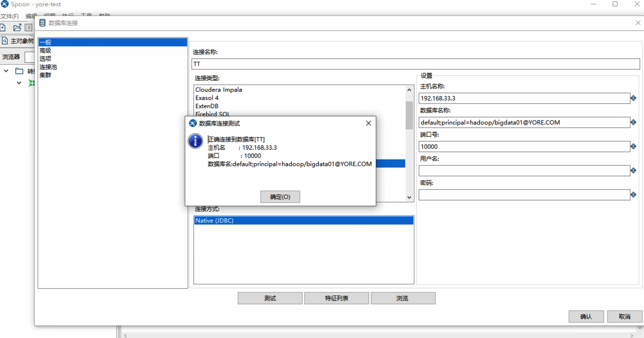644x338 pixels.
Task: Click the bottom horizontal scrollbar left arrow
Action: [125, 336]
